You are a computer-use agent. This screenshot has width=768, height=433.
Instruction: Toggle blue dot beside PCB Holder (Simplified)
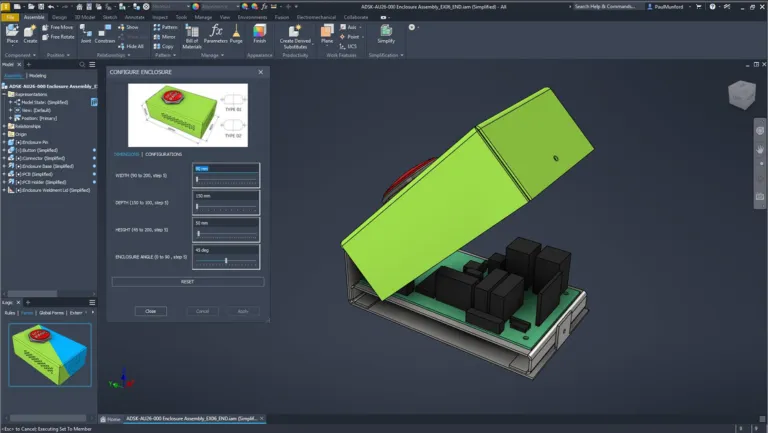94,182
